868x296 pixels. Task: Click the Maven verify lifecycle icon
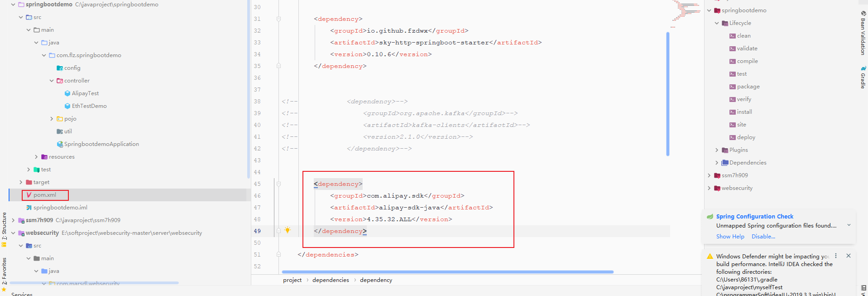(732, 99)
